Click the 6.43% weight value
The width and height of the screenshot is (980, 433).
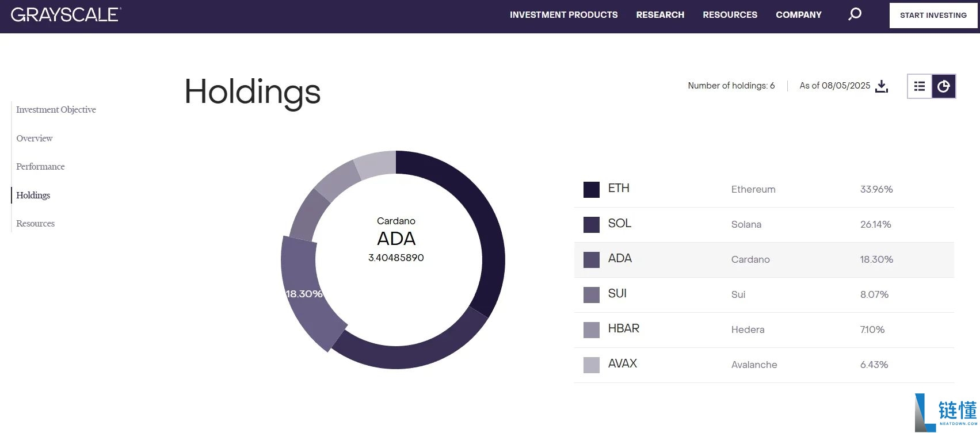click(874, 365)
